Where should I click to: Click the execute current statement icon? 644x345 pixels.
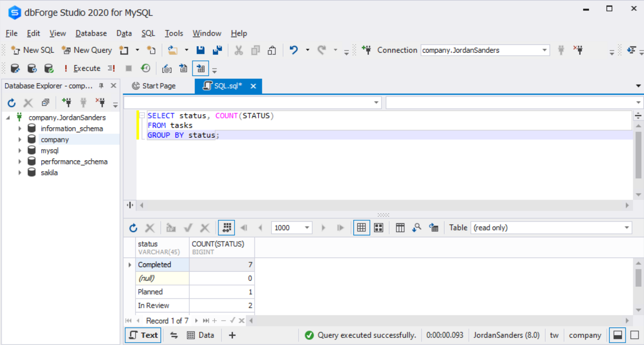pyautogui.click(x=111, y=69)
